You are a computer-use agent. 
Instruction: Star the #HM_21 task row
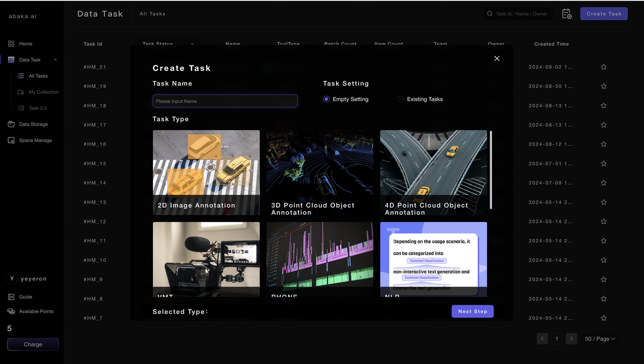coord(603,67)
